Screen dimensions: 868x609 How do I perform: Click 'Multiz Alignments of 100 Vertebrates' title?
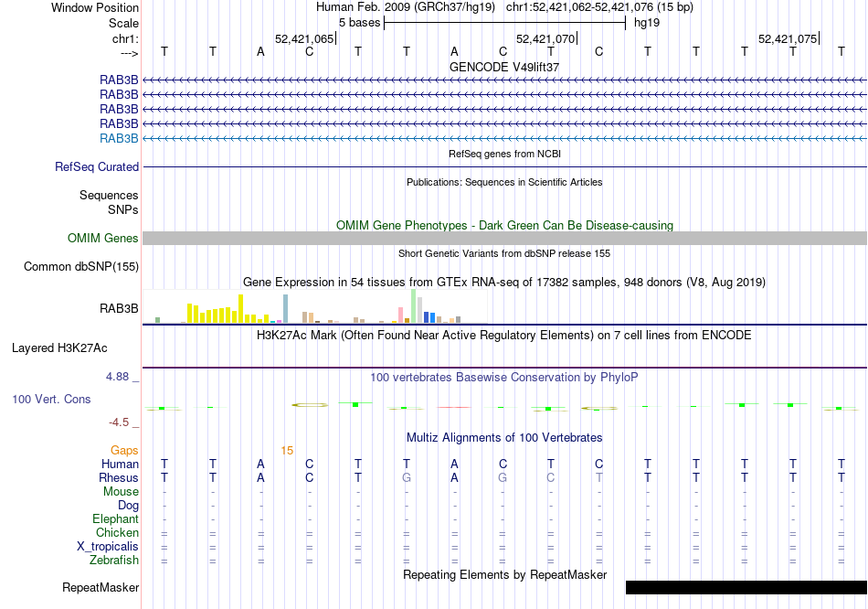504,438
